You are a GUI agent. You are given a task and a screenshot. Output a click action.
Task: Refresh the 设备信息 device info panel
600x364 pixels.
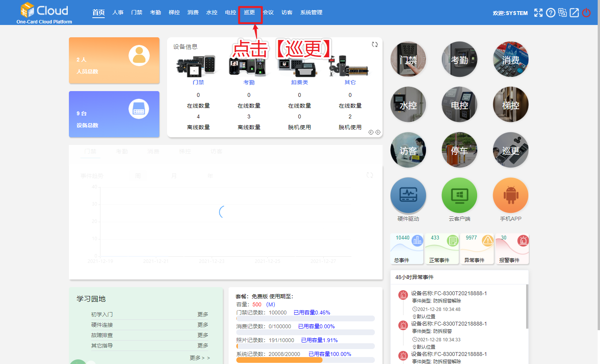374,45
